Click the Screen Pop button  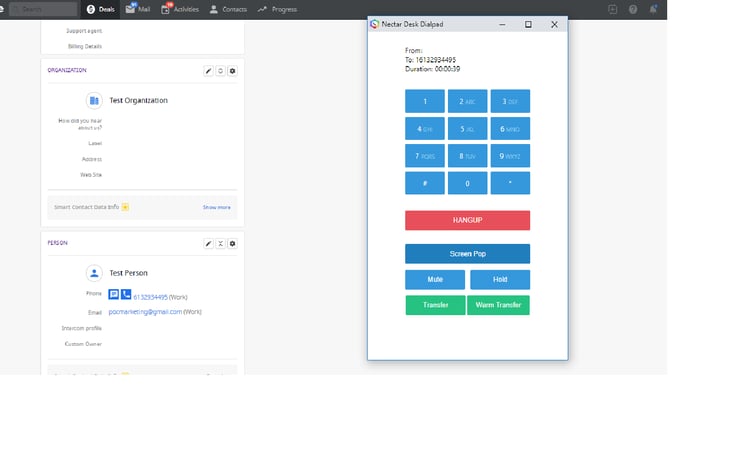tap(467, 254)
